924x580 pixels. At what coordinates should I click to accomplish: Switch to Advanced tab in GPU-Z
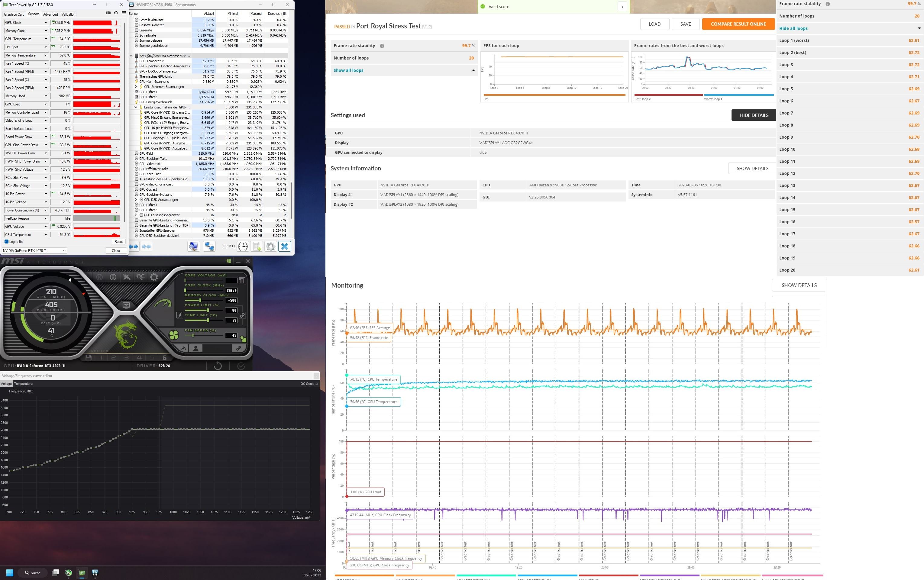point(51,14)
